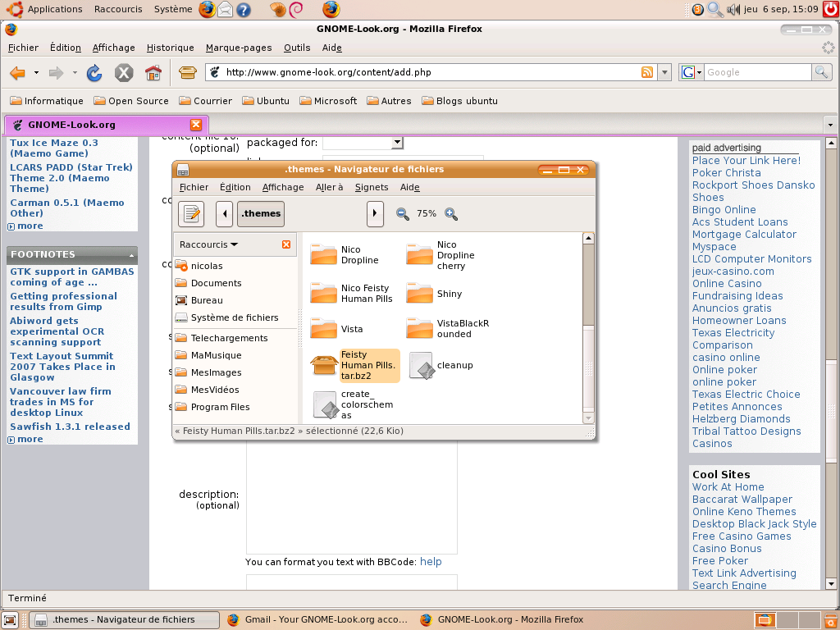Click the shutdown power icon
The height and width of the screenshot is (630, 840).
pyautogui.click(x=831, y=9)
